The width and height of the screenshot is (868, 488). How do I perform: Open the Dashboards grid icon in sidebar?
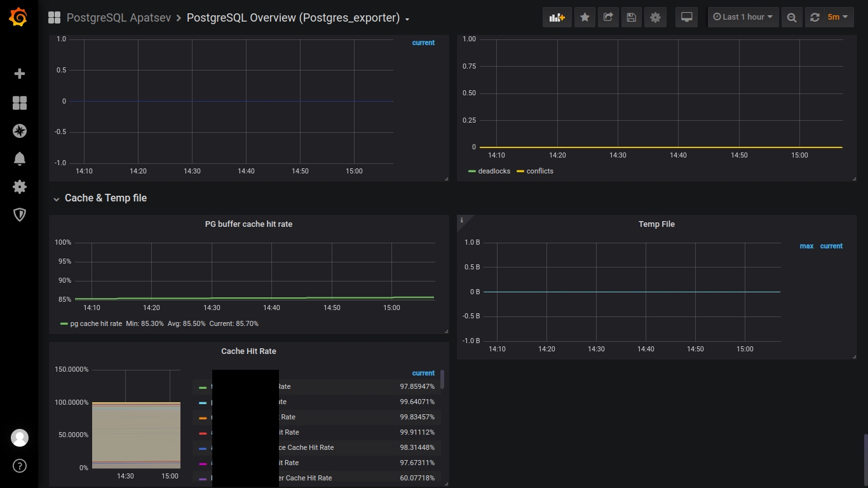[x=20, y=103]
